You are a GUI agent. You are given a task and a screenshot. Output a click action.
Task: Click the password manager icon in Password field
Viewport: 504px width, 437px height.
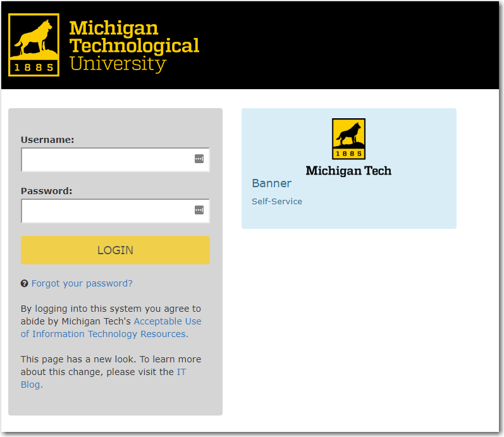[x=199, y=210]
